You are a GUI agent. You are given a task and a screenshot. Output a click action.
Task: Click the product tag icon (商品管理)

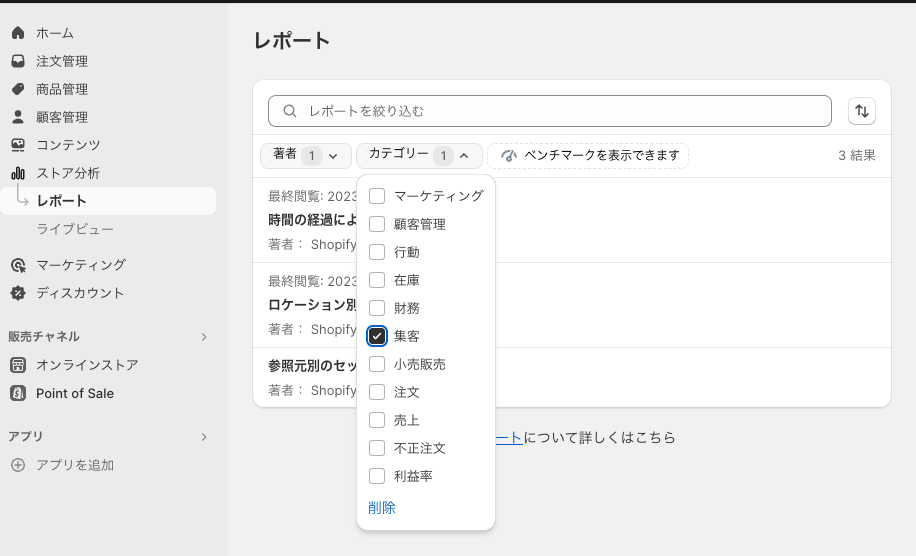coord(18,89)
